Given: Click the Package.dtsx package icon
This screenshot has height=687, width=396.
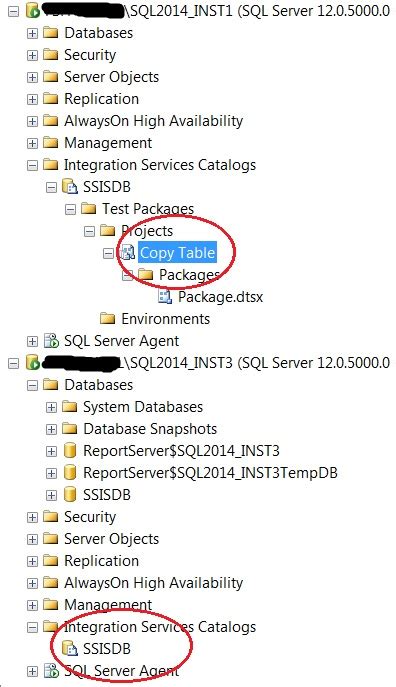Looking at the screenshot, I should [x=165, y=297].
